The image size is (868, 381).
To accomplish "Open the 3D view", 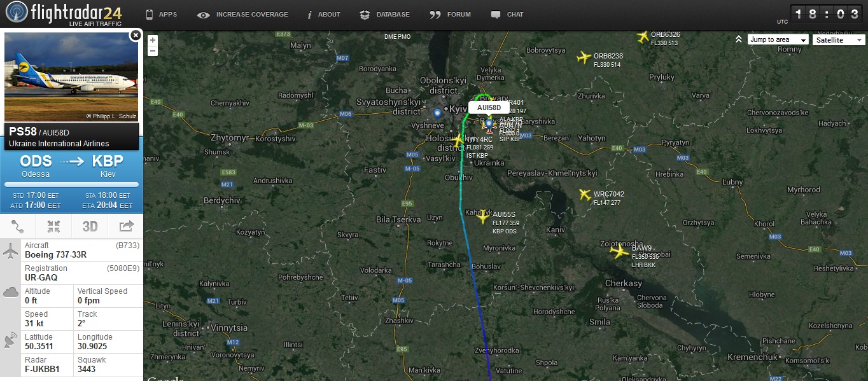I will click(90, 226).
